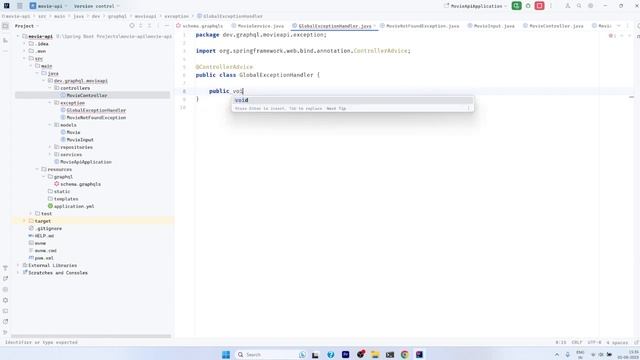Open the Code With Me icon

(567, 6)
